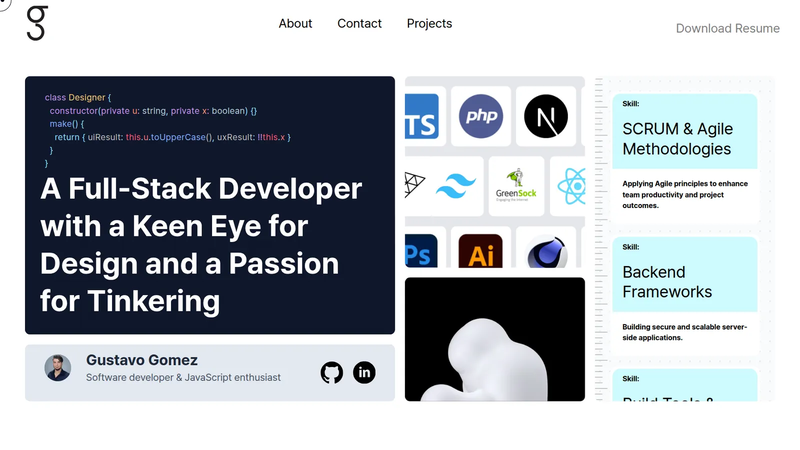The image size is (800, 450).
Task: Click the SCRUM & Agile Methodologies card
Action: pos(685,157)
